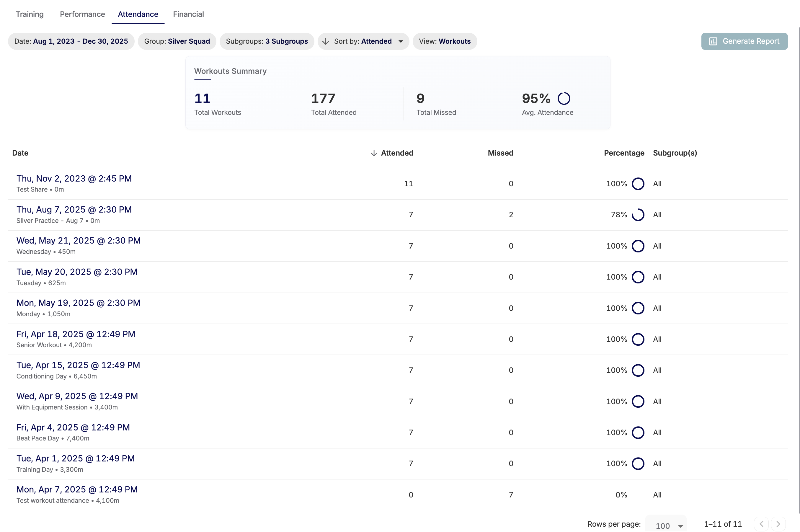Open the Thu, Aug 7, 2025 workout link
This screenshot has width=800, height=532.
pos(74,210)
